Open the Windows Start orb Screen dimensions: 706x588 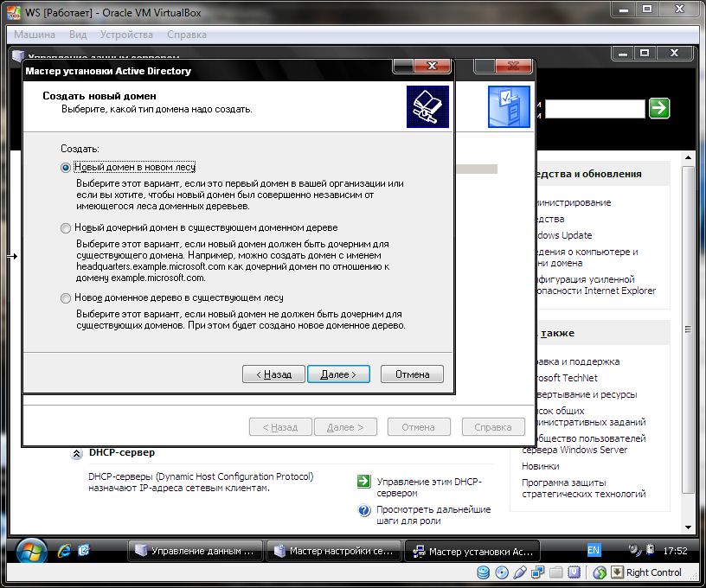coord(31,551)
